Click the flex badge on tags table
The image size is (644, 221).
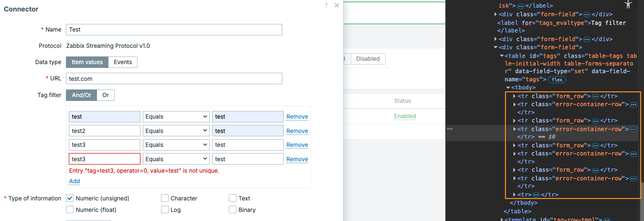[x=555, y=79]
